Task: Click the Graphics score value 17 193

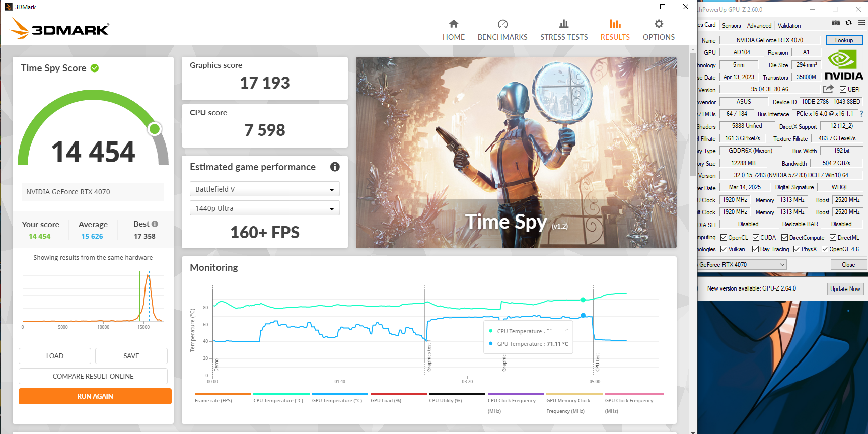Action: (x=265, y=83)
